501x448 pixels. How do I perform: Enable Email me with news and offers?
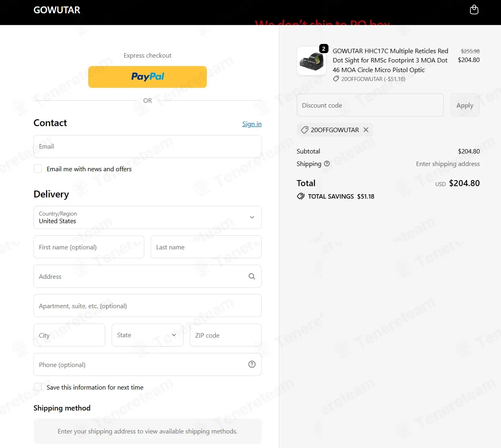(38, 169)
